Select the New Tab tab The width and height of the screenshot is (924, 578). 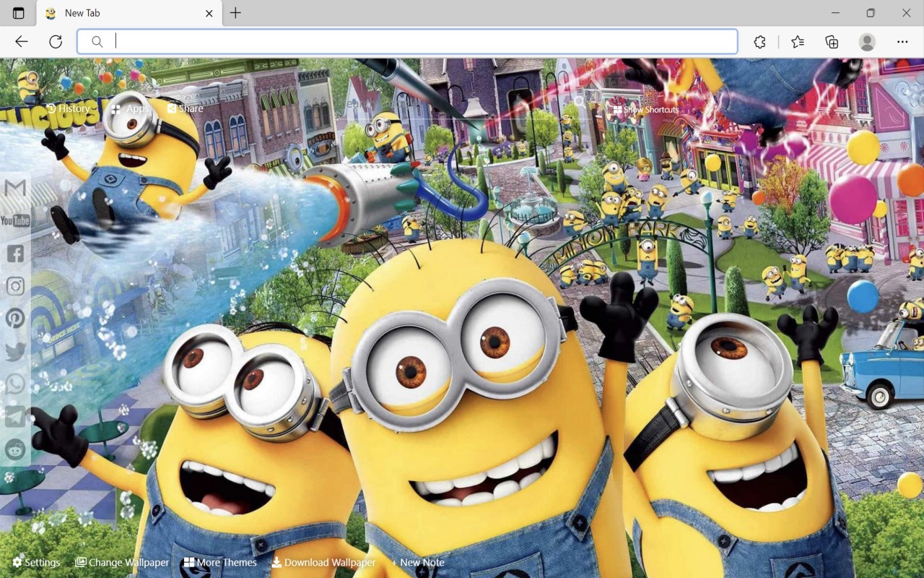130,13
